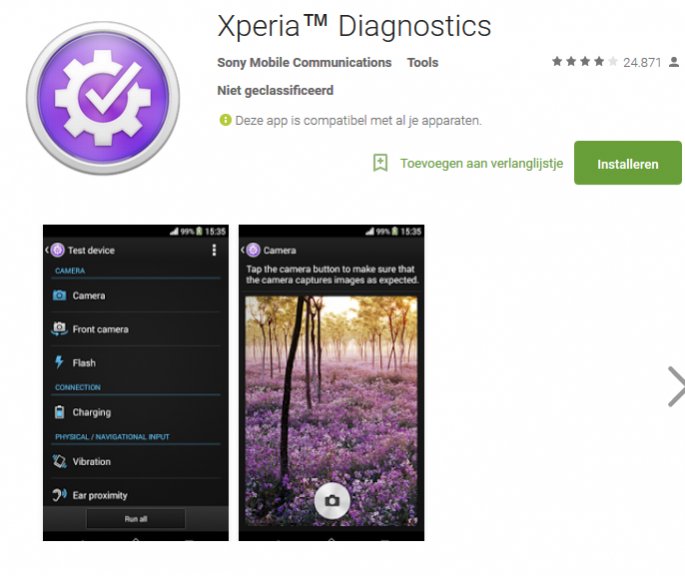
Task: Click the wishlist bookmark icon
Action: point(380,163)
